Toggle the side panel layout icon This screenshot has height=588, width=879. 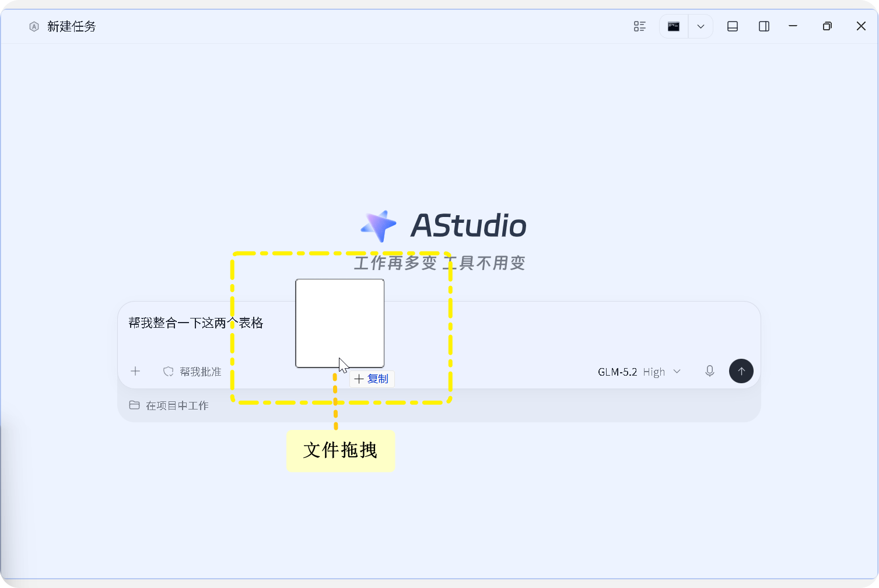pyautogui.click(x=764, y=26)
